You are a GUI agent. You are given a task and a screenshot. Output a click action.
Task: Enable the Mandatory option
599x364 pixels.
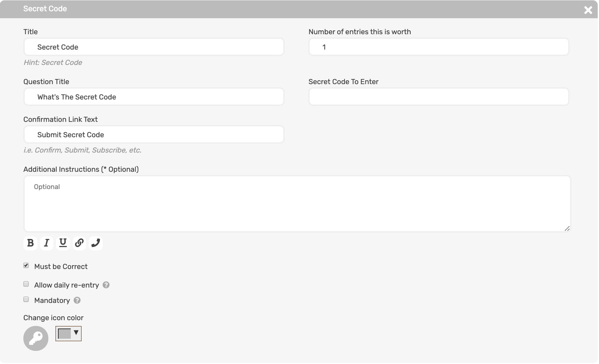(26, 299)
